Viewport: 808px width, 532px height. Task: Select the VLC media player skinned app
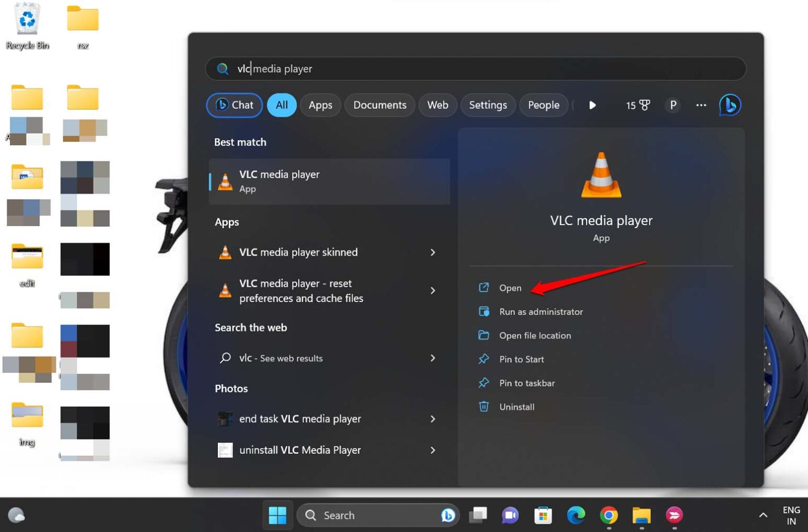[298, 252]
